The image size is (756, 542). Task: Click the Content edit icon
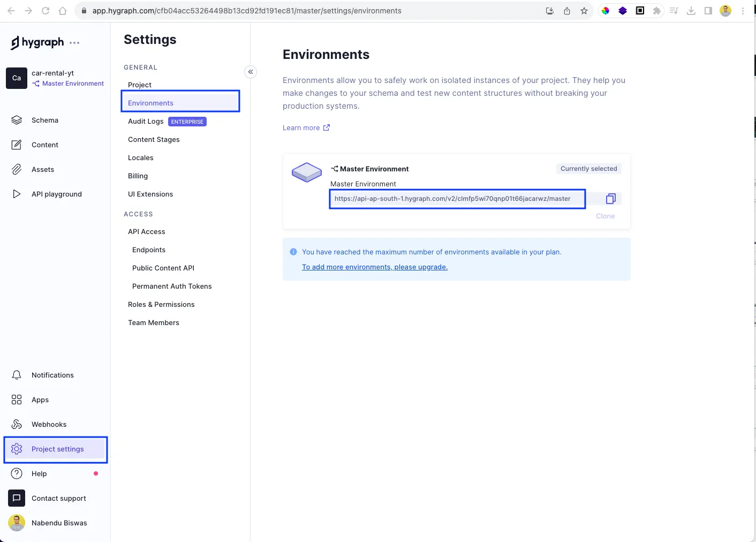pyautogui.click(x=17, y=145)
